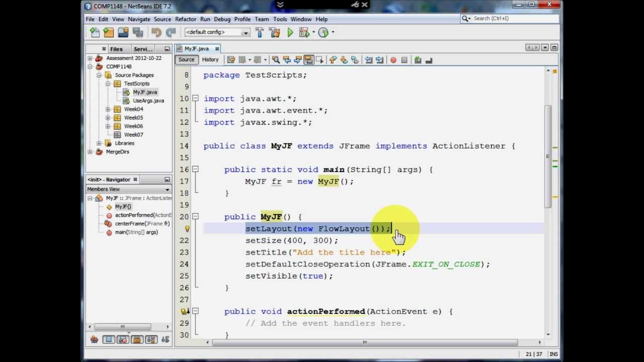Open the Refactor menu
This screenshot has height=362, width=644.
click(x=186, y=19)
